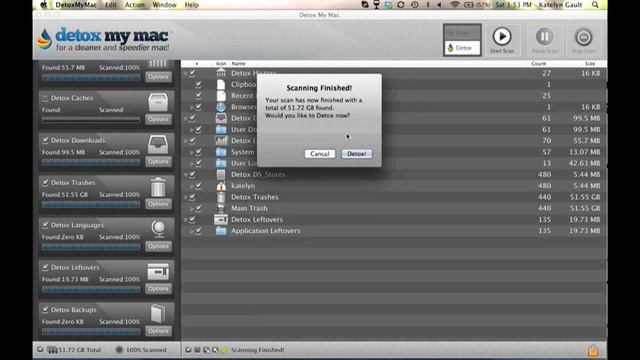Click the Detox Trashes bin icon in sidebar

(x=158, y=187)
